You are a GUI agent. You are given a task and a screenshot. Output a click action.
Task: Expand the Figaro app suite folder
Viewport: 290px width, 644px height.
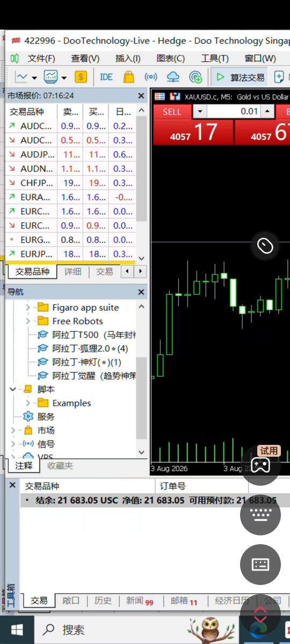[x=28, y=308]
